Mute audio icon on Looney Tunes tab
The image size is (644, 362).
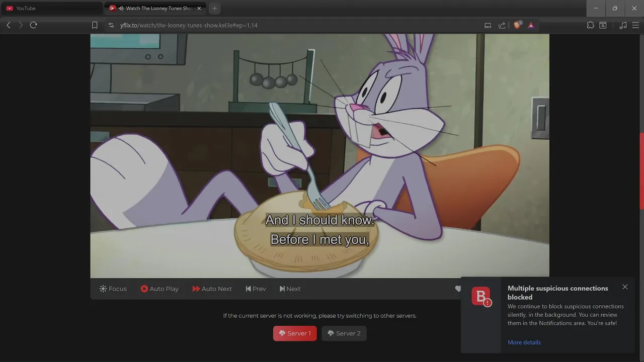121,8
